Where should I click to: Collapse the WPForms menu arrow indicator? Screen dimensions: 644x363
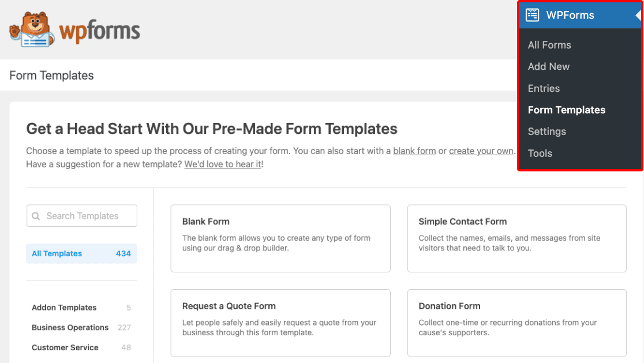pyautogui.click(x=638, y=15)
